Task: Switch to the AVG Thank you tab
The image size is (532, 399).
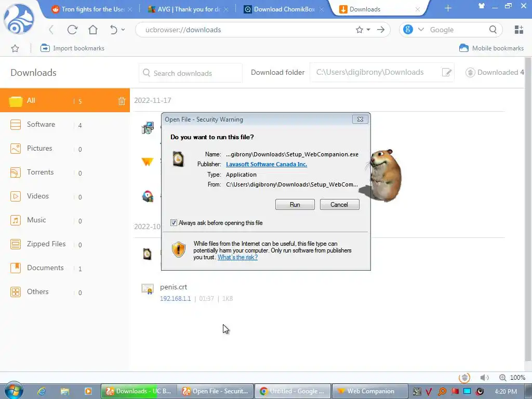Action: pos(188,9)
